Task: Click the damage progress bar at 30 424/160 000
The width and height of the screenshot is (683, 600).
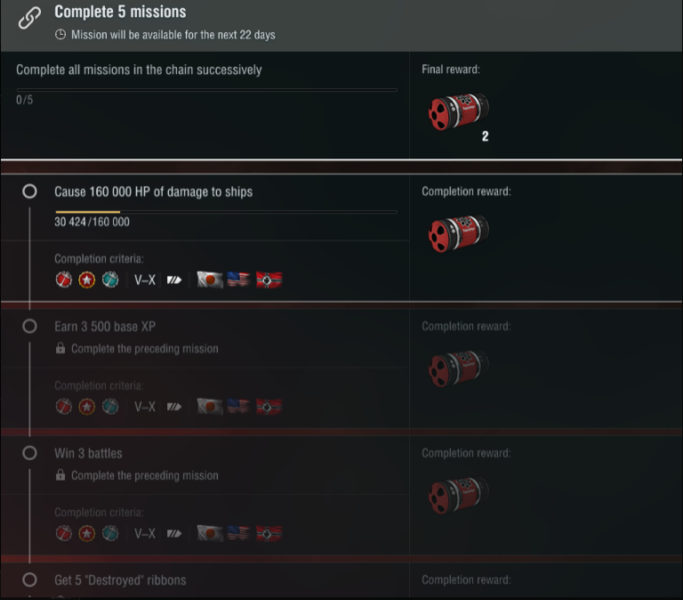Action: point(225,212)
